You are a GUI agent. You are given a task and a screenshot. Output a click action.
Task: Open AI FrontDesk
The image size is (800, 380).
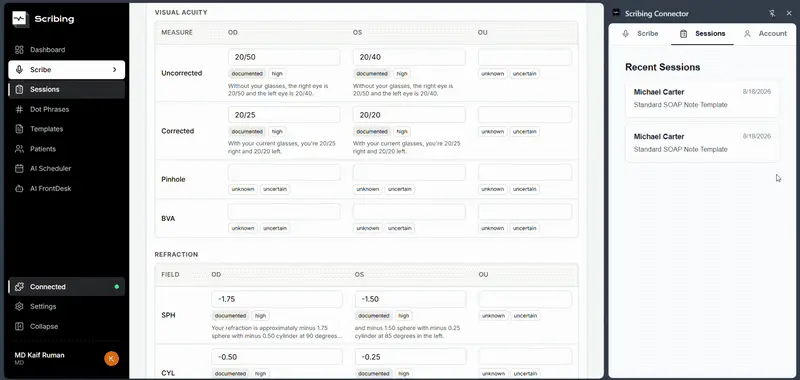(66, 188)
